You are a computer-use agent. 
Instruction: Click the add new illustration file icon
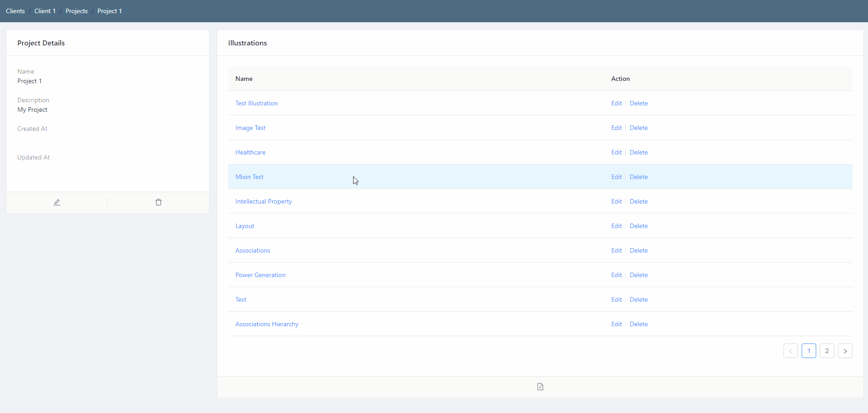540,387
